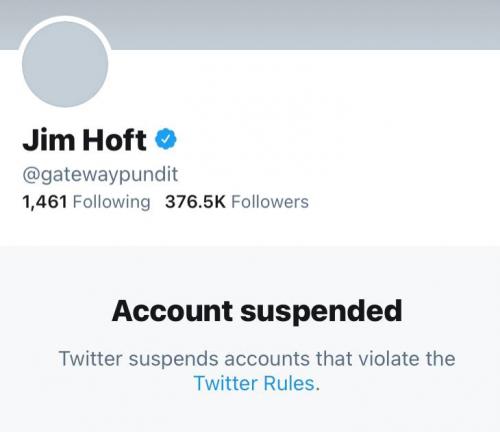The image size is (500, 432).
Task: Click first gray Twitter word in sentence
Action: (x=90, y=358)
